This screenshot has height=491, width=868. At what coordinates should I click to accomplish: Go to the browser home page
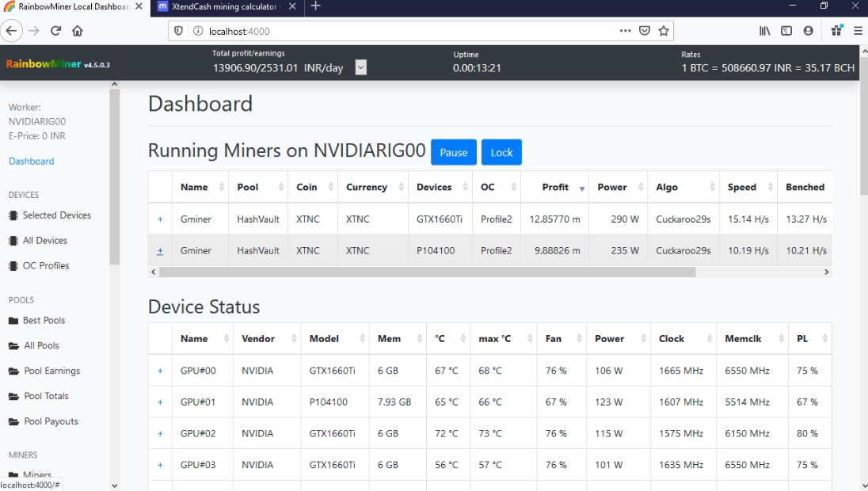tap(78, 31)
